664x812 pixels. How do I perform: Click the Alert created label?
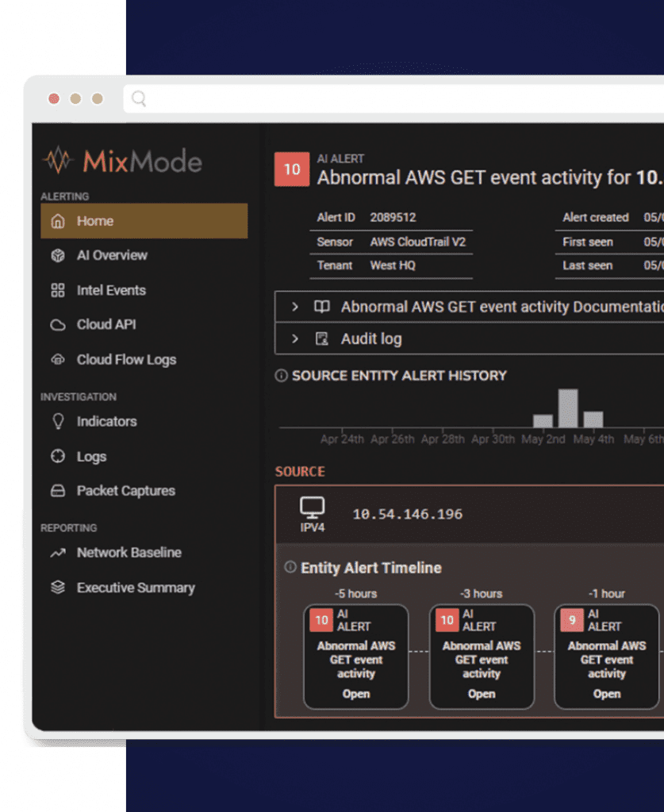pyautogui.click(x=596, y=217)
